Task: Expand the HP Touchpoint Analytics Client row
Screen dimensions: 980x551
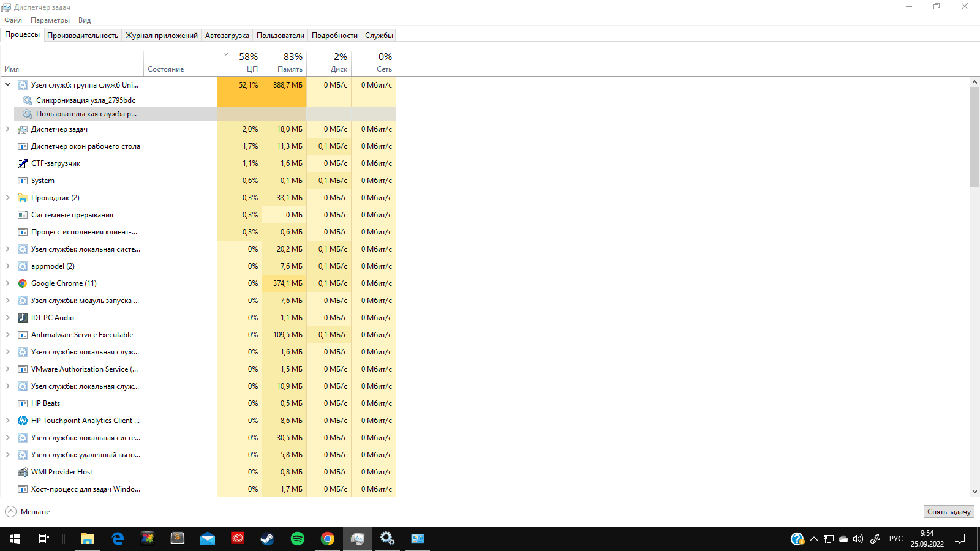Action: (8, 421)
